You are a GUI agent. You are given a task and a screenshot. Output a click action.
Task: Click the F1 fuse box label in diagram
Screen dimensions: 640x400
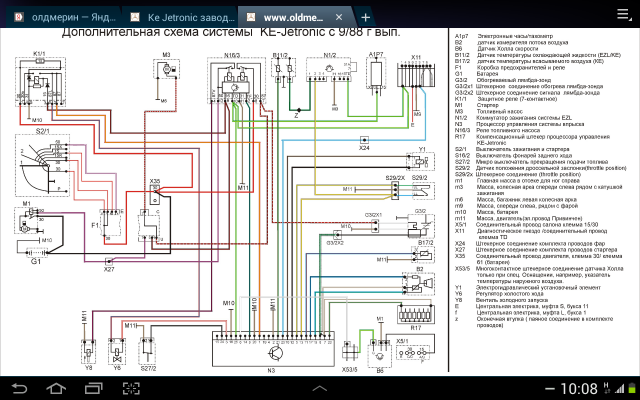[x=95, y=225]
